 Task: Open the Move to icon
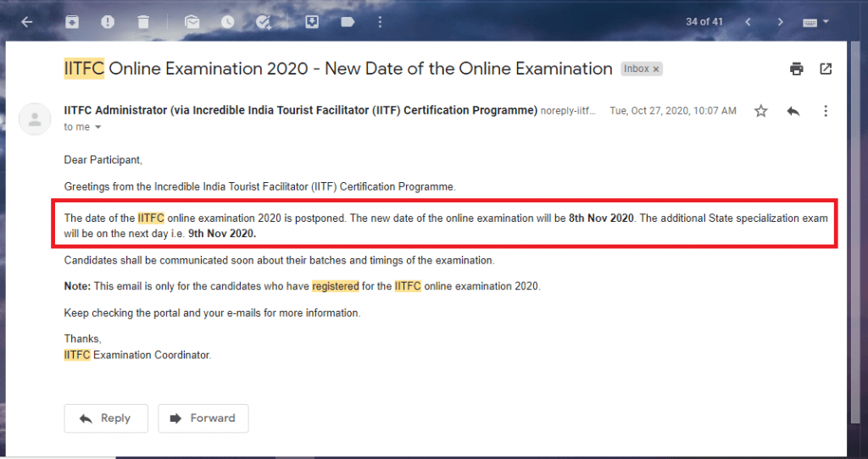click(x=312, y=21)
